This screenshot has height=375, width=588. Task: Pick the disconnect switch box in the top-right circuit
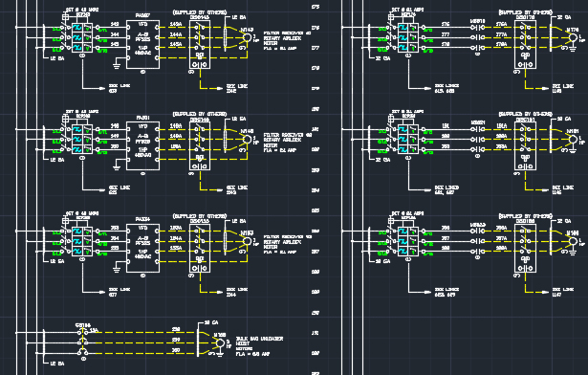(x=525, y=44)
